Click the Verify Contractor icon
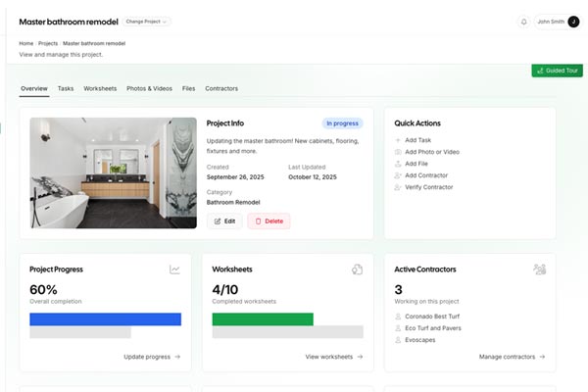Screen dimensions: 588x392 [398, 185]
